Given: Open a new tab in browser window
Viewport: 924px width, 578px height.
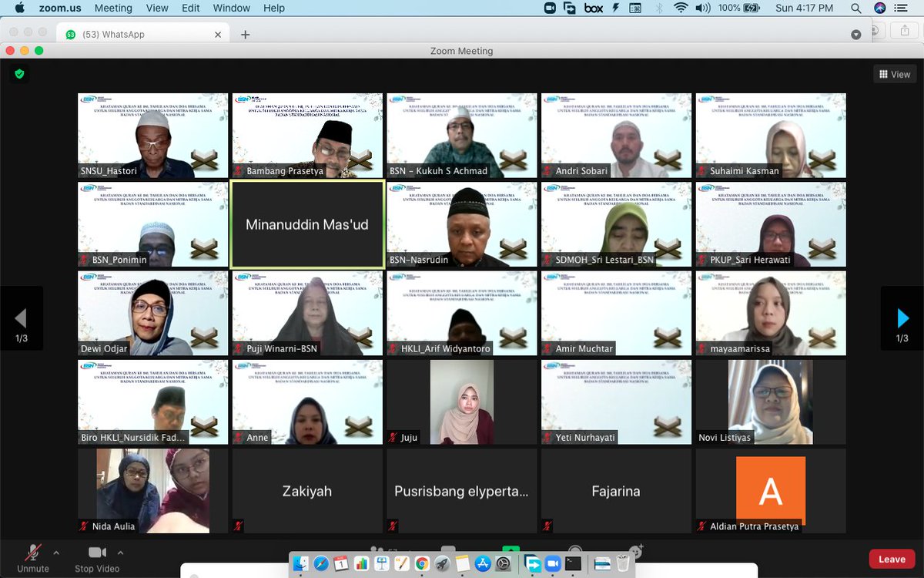Looking at the screenshot, I should click(x=245, y=34).
